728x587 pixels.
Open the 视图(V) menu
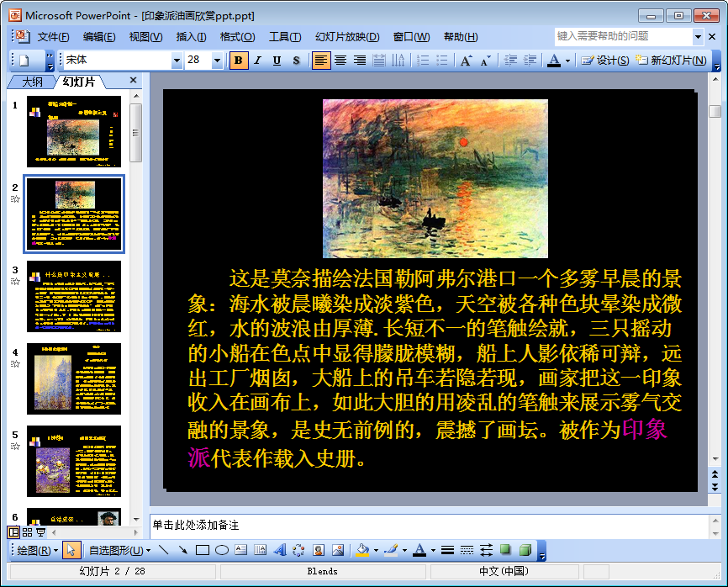[x=145, y=37]
